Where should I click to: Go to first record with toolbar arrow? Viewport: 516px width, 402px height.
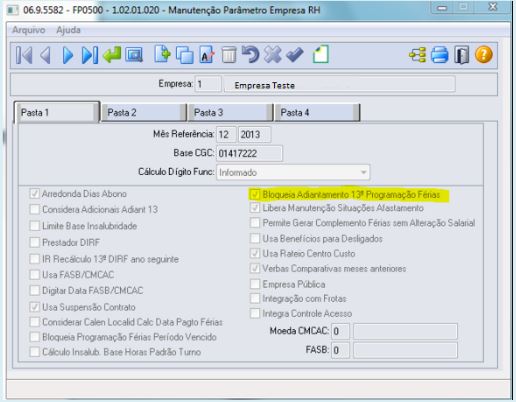(24, 55)
